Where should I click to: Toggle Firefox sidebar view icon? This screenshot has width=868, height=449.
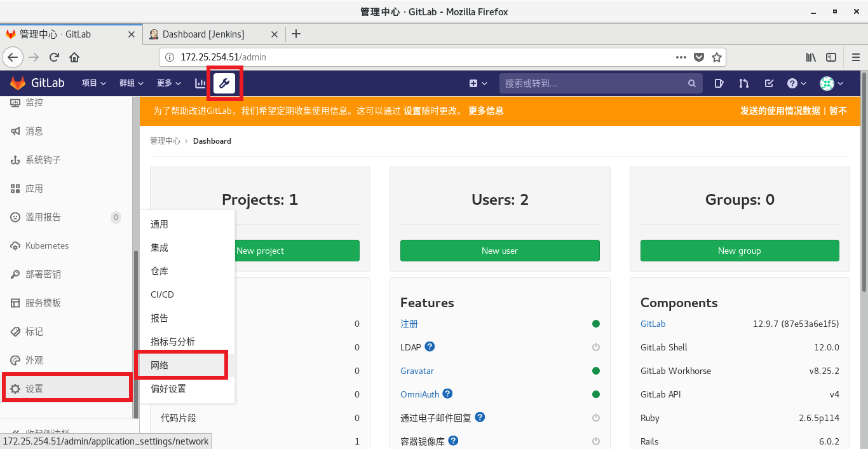831,57
